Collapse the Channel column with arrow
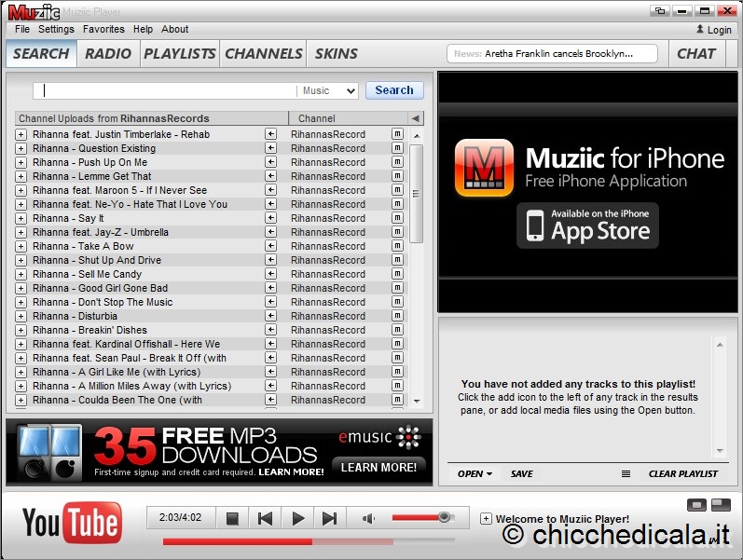Image resolution: width=743 pixels, height=560 pixels. (415, 118)
